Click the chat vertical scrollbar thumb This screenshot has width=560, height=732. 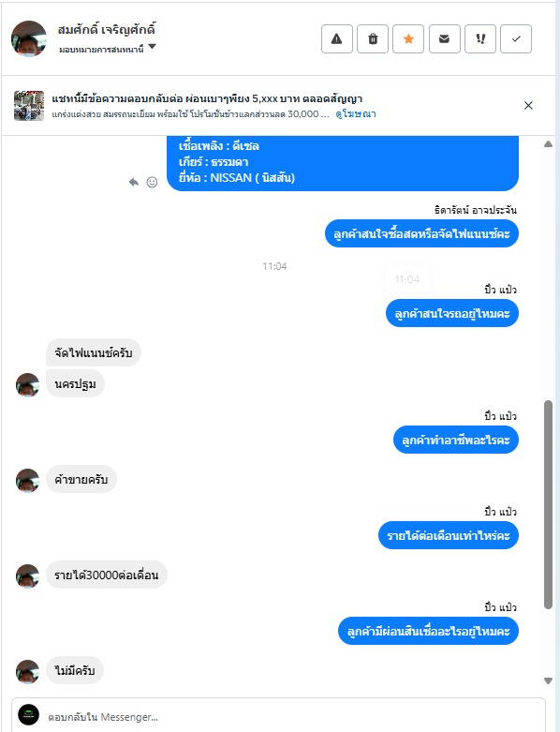[549, 504]
